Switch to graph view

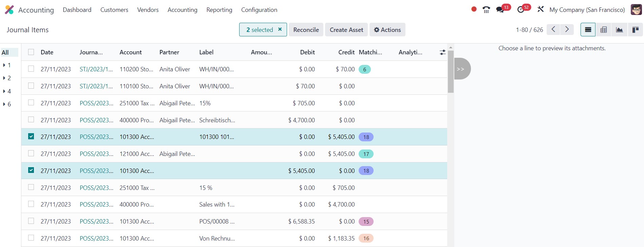[619, 30]
